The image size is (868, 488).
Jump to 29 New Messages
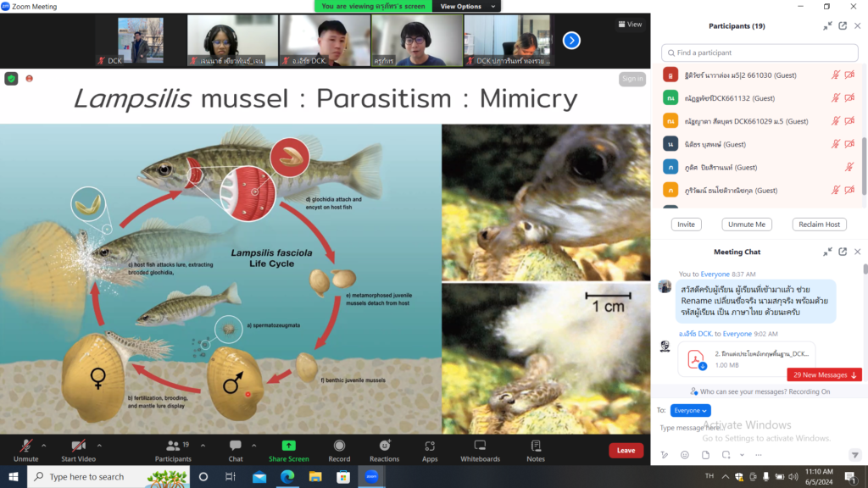click(x=825, y=374)
